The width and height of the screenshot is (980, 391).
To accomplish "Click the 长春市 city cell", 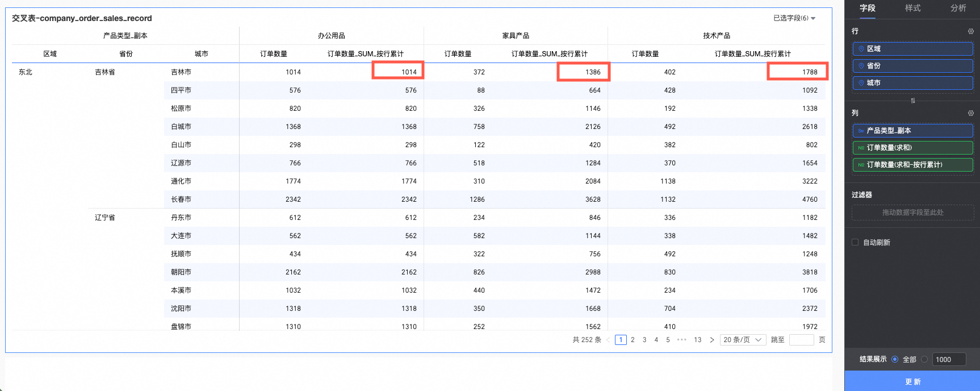I will 181,199.
